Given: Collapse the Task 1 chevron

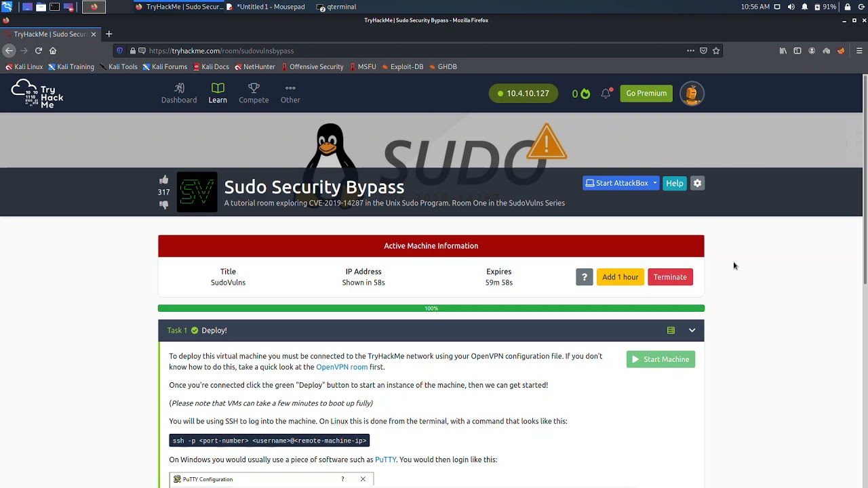Looking at the screenshot, I should coord(692,330).
